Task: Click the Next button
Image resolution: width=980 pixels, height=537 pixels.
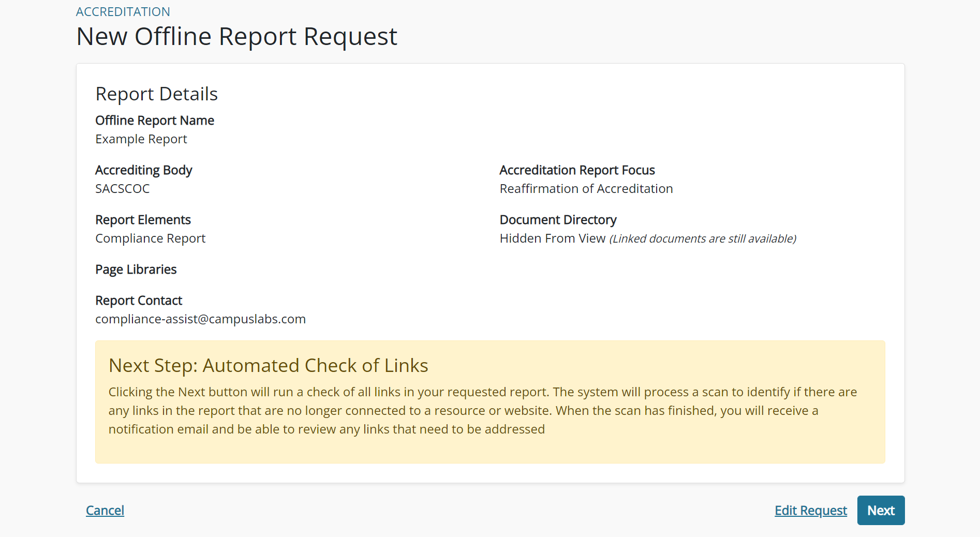Action: (x=881, y=511)
